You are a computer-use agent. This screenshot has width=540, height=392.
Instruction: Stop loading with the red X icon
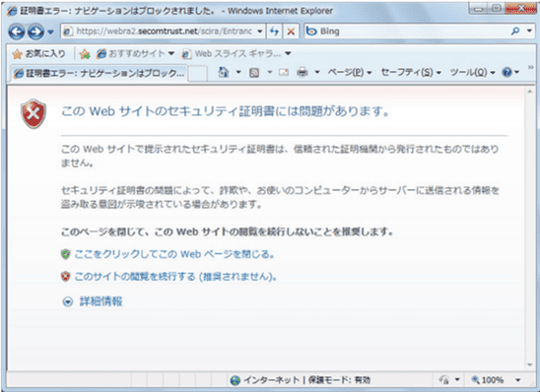291,32
